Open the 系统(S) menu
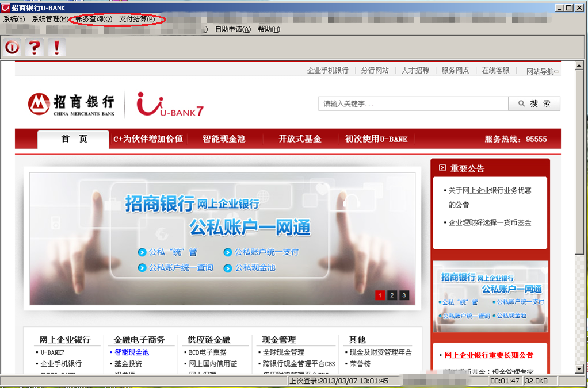 (14, 19)
